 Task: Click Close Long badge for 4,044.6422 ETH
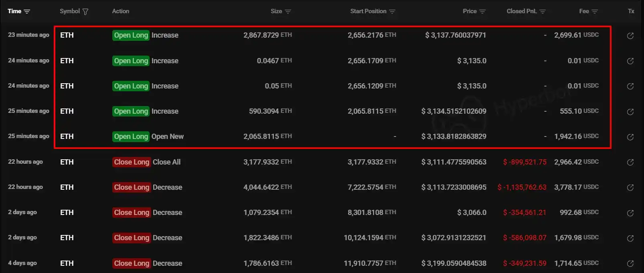pos(132,187)
